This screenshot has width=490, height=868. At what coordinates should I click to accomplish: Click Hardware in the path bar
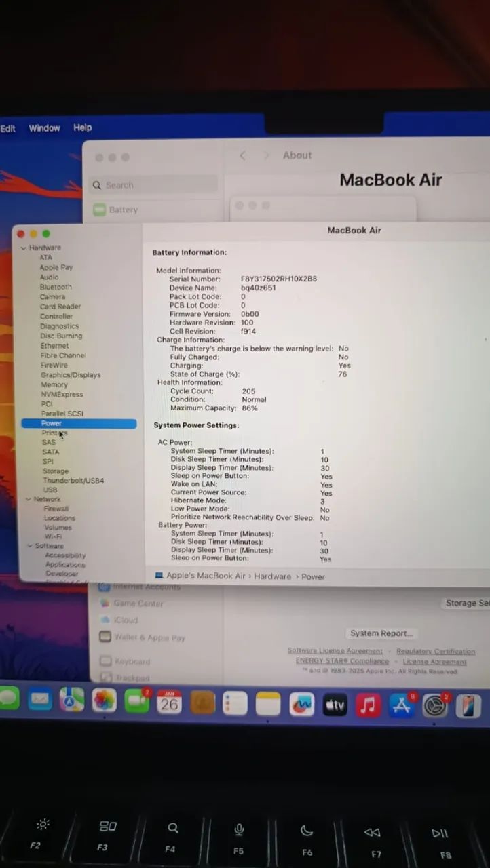[x=273, y=576]
